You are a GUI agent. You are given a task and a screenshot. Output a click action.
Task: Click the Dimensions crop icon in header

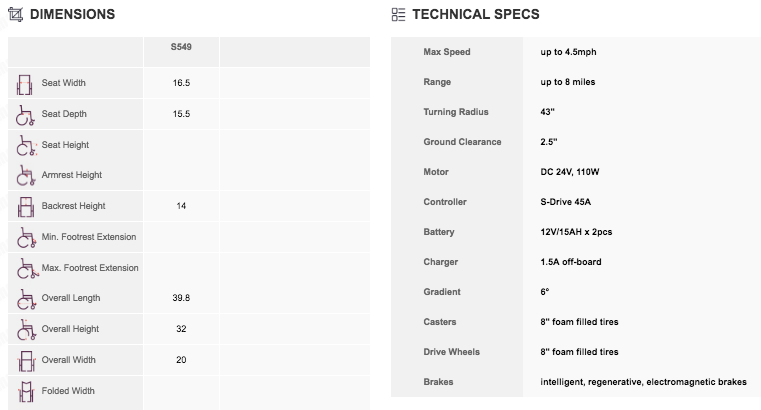click(x=16, y=15)
